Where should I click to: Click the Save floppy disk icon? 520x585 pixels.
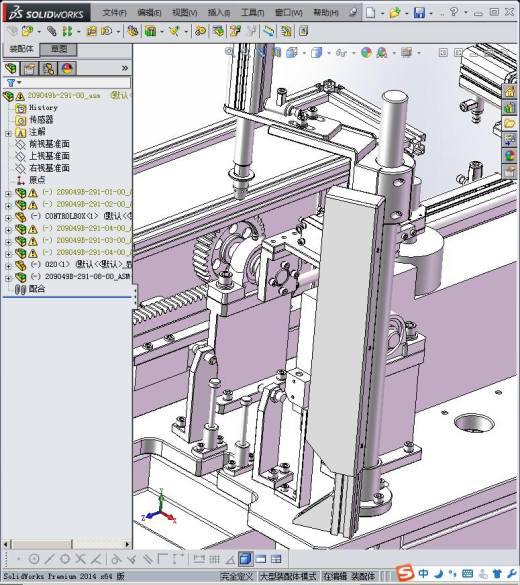click(419, 13)
